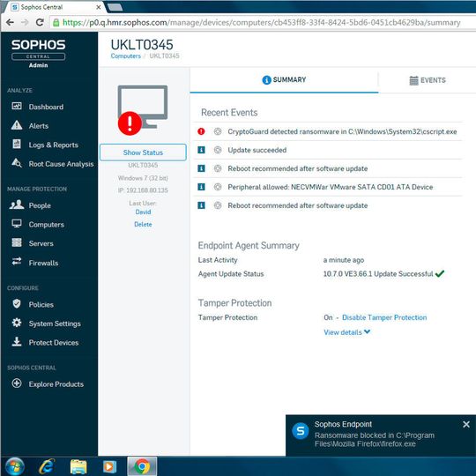Click the People icon in sidebar
The image size is (476, 476).
[17, 205]
